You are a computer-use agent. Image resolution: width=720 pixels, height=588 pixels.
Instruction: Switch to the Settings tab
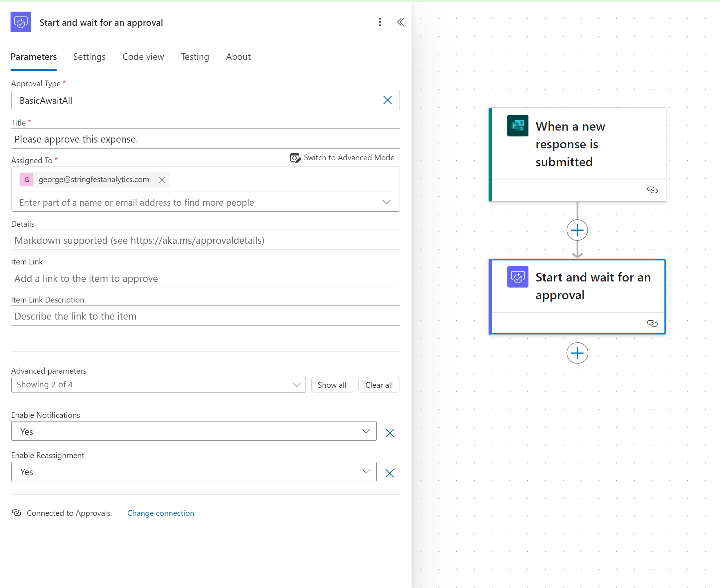(x=89, y=57)
